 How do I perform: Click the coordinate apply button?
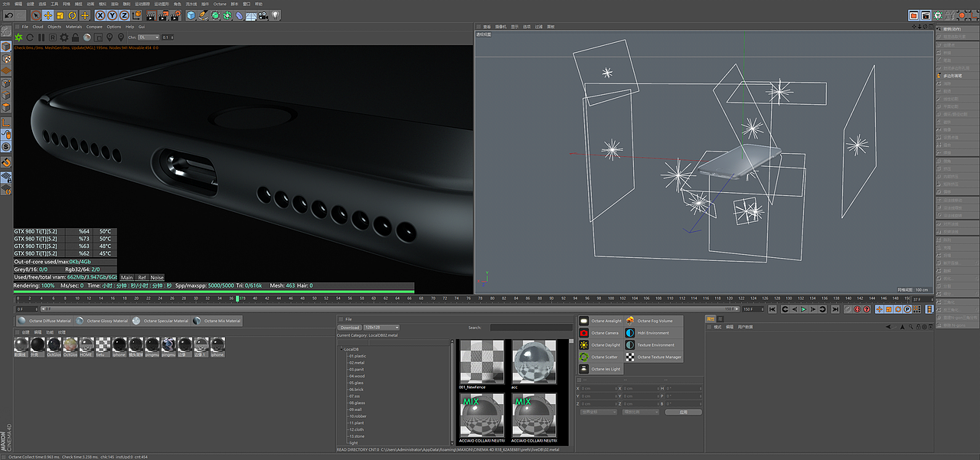pos(682,412)
